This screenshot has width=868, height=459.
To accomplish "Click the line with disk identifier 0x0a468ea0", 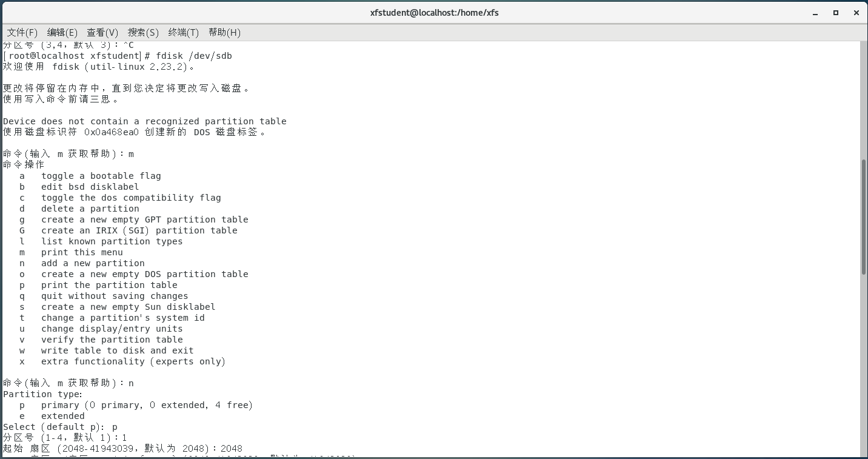I will tap(135, 132).
